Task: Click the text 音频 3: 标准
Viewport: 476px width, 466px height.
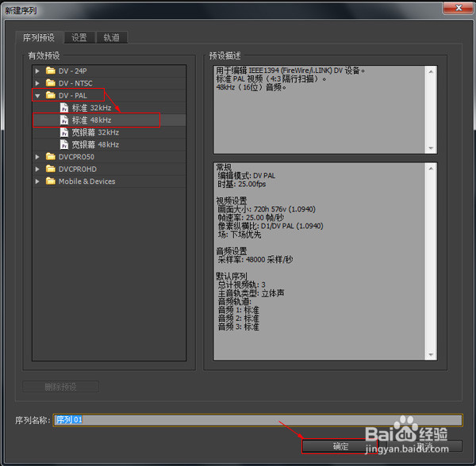Action: [x=239, y=327]
